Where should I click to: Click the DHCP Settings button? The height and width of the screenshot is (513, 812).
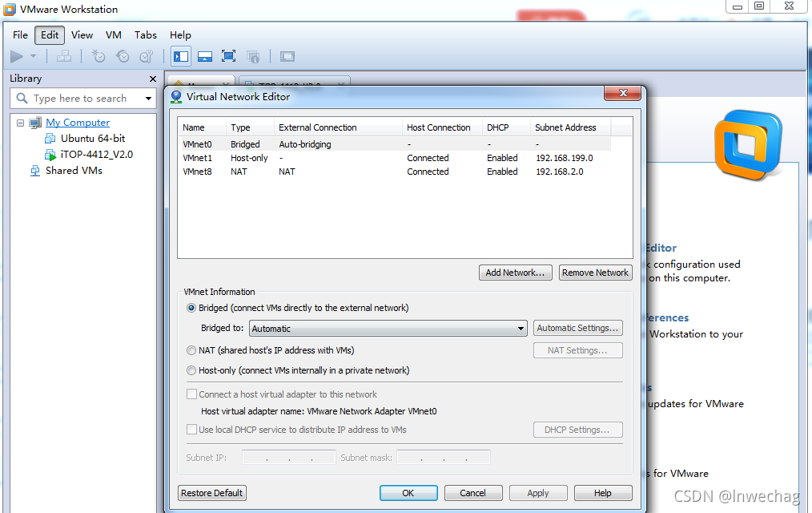[578, 430]
